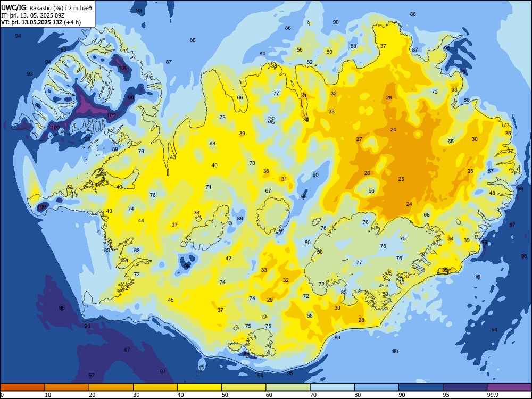532x399 pixels.
Task: Click the map value '26'
Action: (x=367, y=173)
